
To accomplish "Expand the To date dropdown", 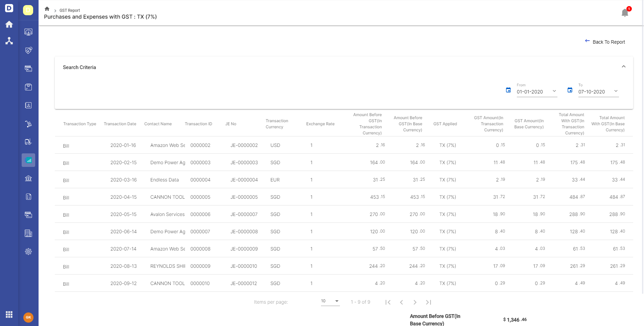I will (616, 91).
